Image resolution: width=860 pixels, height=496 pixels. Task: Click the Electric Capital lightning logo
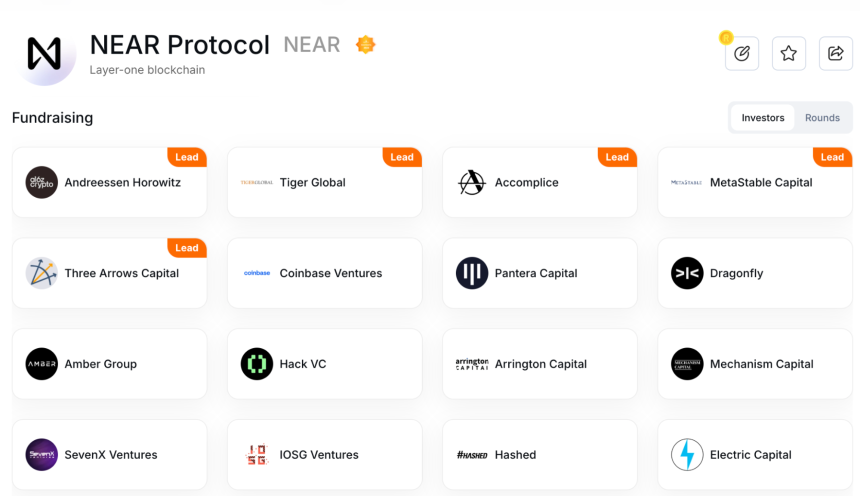point(687,454)
